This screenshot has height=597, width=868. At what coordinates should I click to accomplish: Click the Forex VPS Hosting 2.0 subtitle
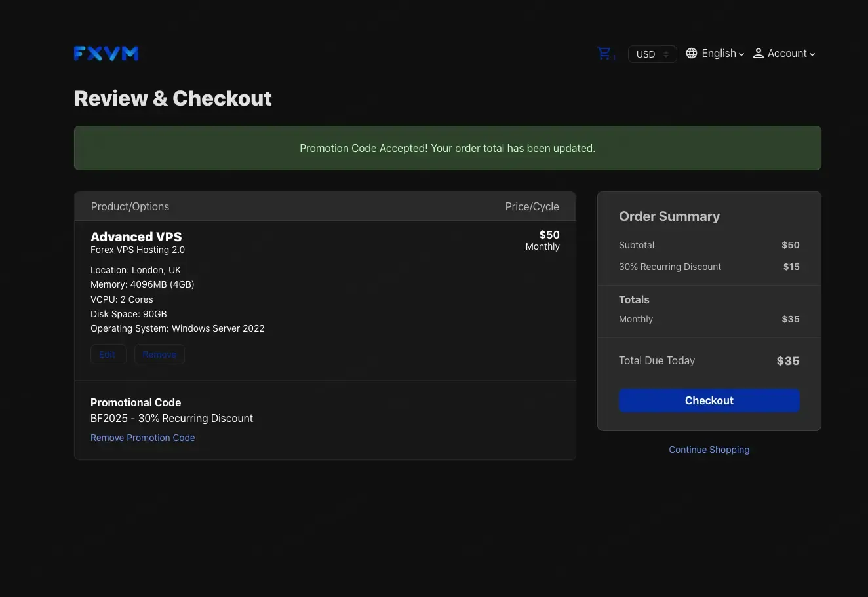[x=138, y=250]
